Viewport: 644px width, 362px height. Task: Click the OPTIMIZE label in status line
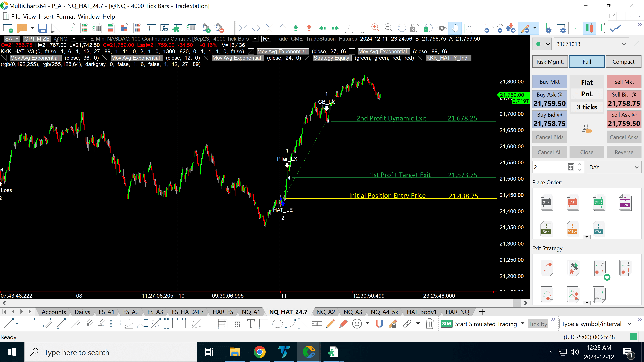37,39
